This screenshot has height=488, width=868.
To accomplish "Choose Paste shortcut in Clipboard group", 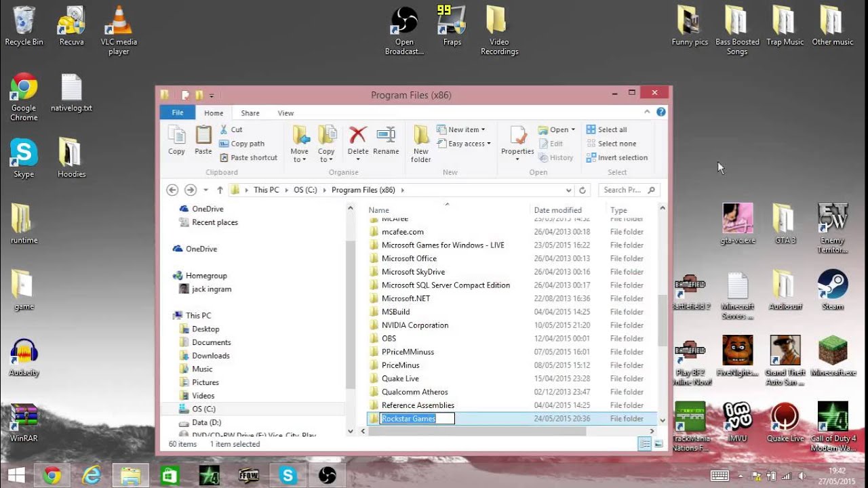I will pyautogui.click(x=248, y=158).
